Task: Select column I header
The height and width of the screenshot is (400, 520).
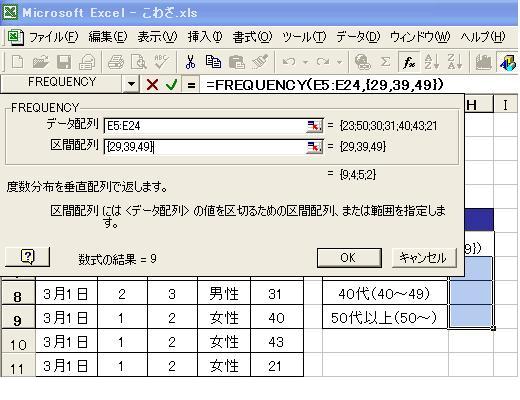Action: [506, 105]
